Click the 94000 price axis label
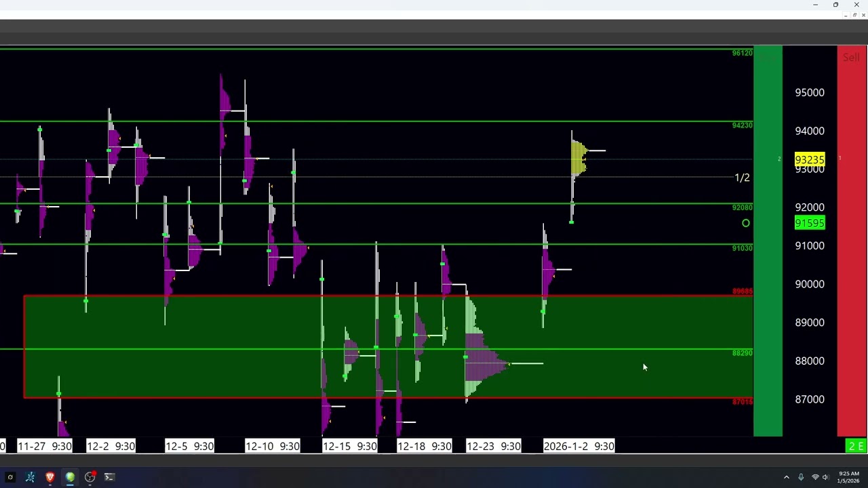 click(810, 131)
